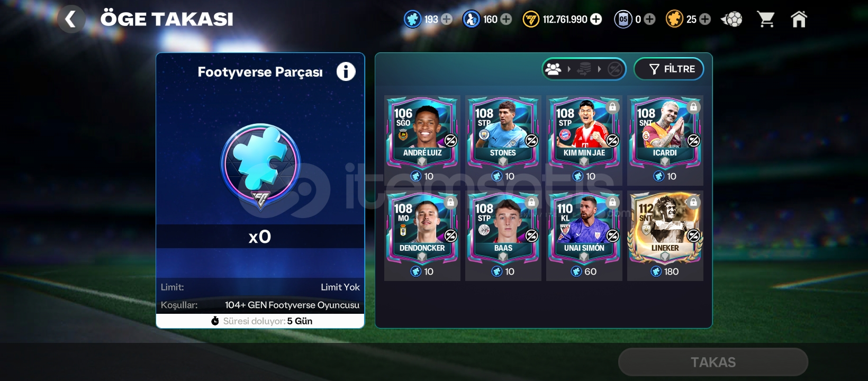Toggle the players group filter icon
Image resolution: width=868 pixels, height=381 pixels.
click(x=553, y=69)
